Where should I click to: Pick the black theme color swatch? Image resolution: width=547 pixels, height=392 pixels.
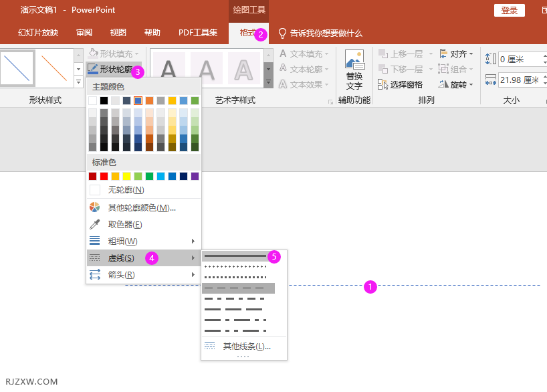point(104,101)
